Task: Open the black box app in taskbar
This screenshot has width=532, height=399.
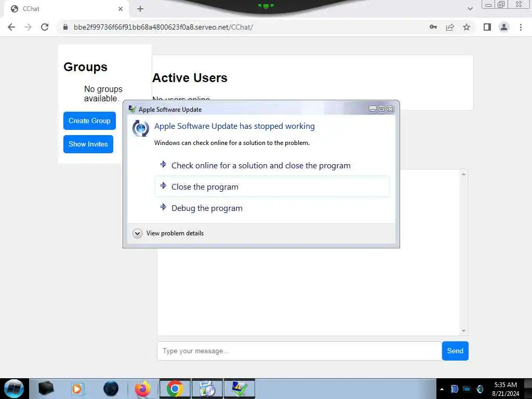Action: click(46, 389)
